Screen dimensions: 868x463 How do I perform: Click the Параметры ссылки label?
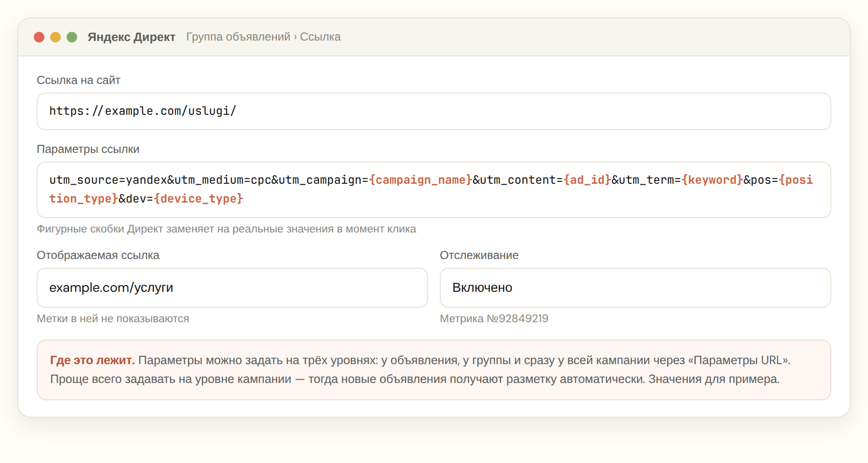(88, 149)
